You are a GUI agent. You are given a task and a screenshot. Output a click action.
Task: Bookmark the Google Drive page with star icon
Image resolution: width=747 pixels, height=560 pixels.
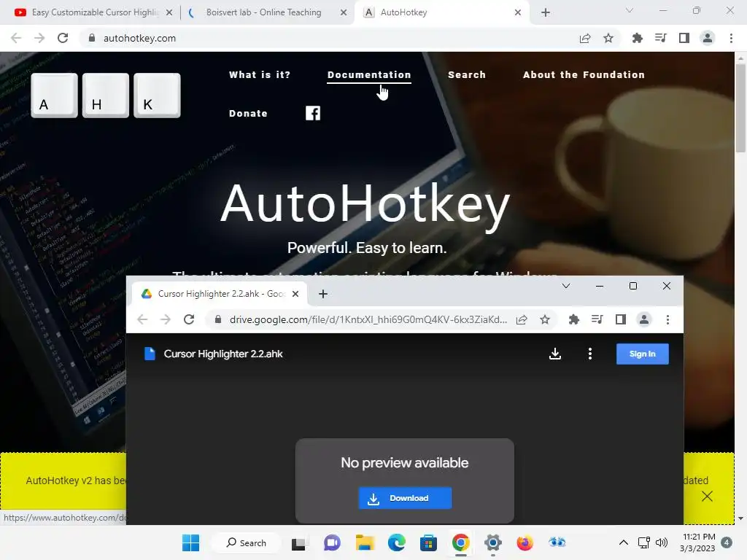click(545, 319)
